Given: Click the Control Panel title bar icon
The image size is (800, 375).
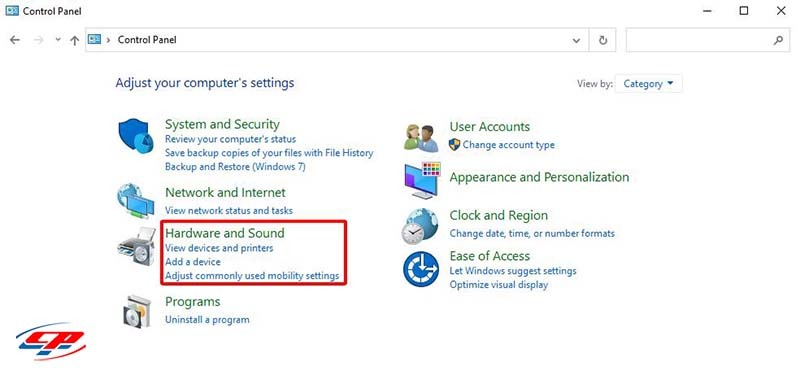Looking at the screenshot, I should [12, 10].
